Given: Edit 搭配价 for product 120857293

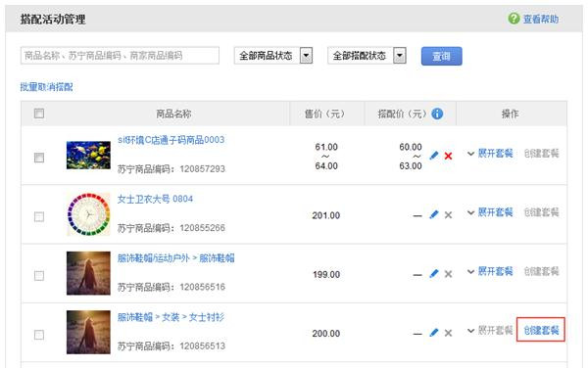Looking at the screenshot, I should (x=434, y=156).
